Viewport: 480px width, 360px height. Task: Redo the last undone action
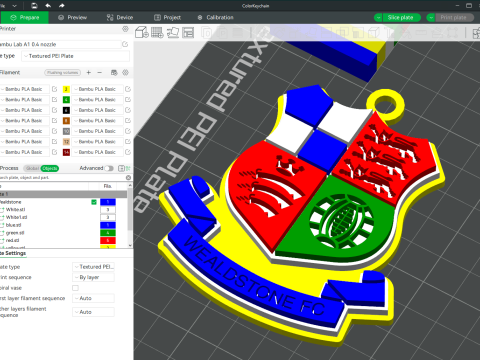point(62,6)
